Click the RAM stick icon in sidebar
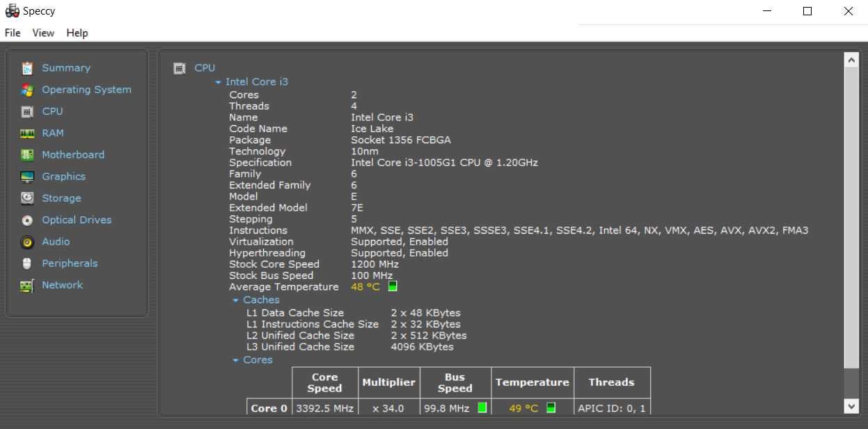Viewport: 868px width, 429px height. pos(27,133)
